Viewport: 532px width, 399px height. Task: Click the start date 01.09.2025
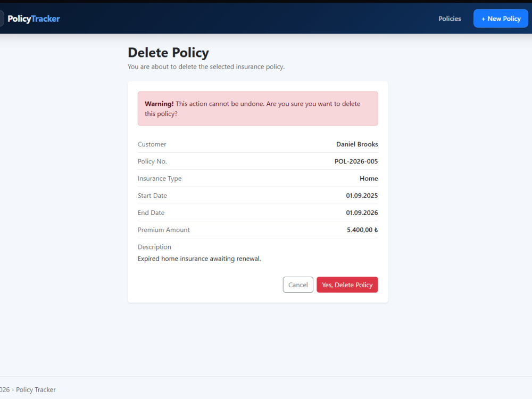[362, 196]
